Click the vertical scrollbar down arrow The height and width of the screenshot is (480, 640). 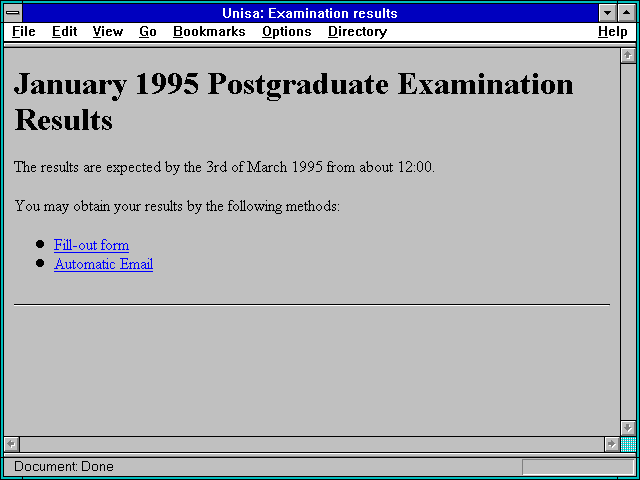(628, 428)
